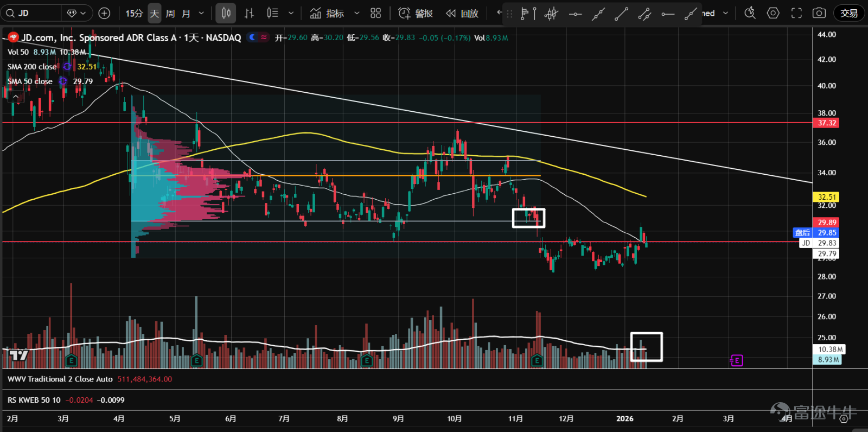
Task: Create an alert with 警报
Action: click(x=416, y=13)
